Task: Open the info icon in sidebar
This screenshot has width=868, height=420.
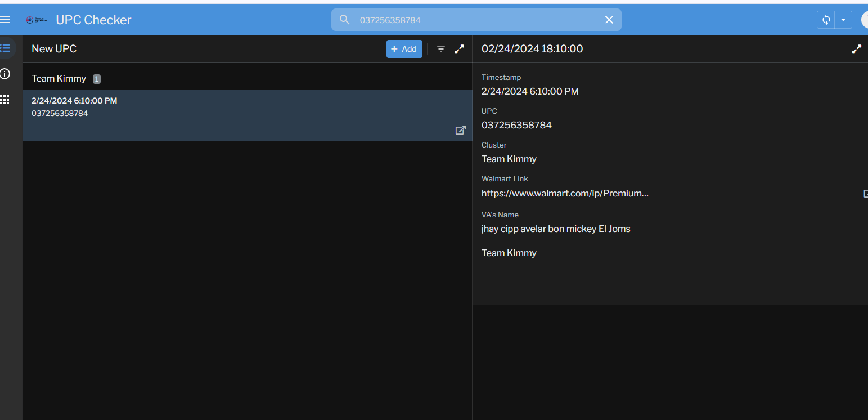Action: [6, 74]
